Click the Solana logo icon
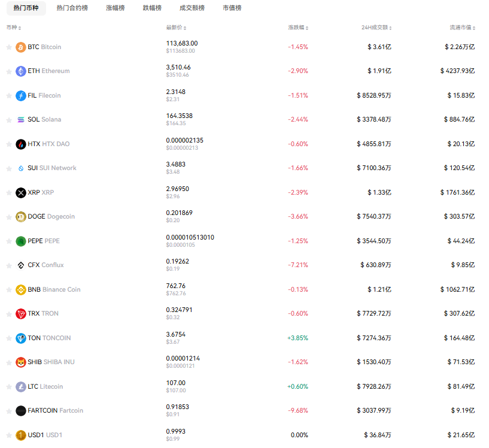 point(21,120)
